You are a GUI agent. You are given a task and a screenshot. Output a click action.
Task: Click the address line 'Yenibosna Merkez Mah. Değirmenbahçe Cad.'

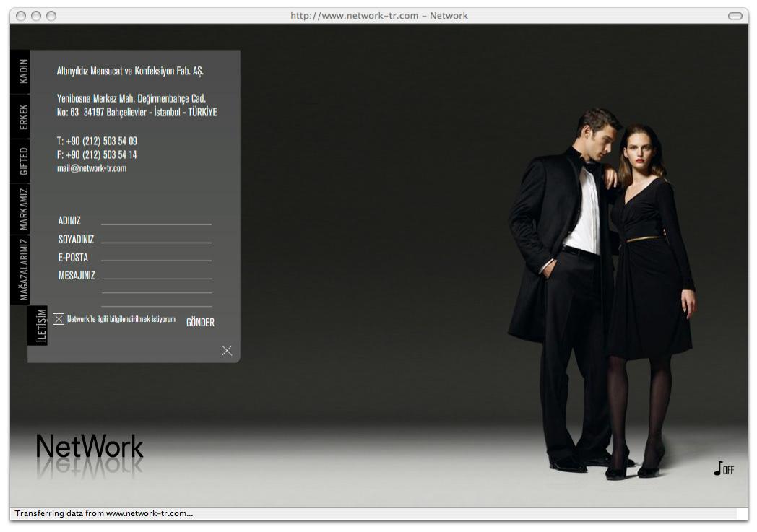tap(131, 98)
